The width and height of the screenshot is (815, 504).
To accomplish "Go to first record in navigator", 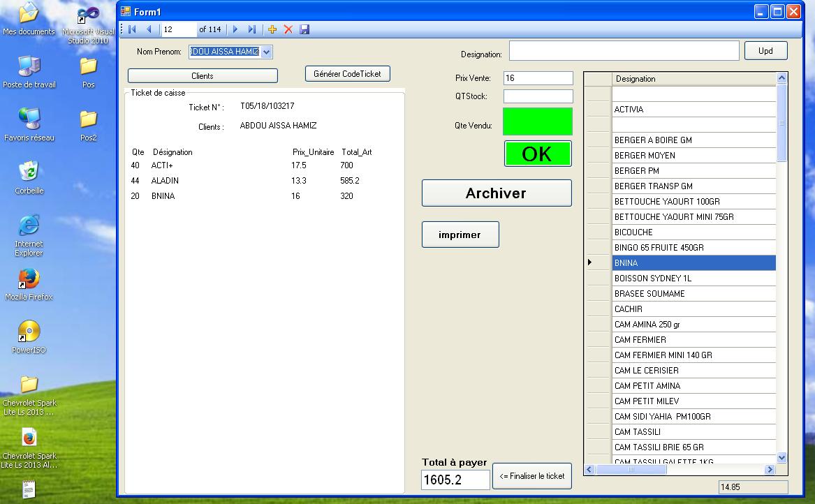I will (x=132, y=29).
